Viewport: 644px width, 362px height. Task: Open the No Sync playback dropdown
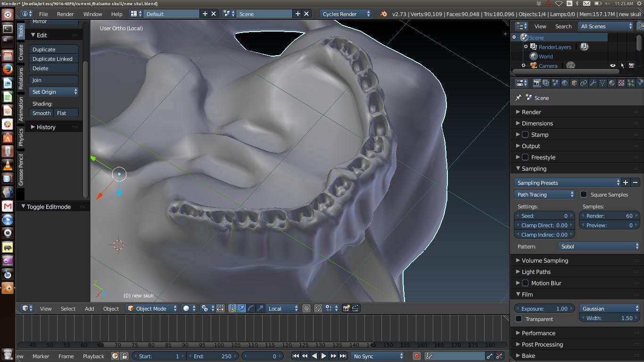point(378,356)
